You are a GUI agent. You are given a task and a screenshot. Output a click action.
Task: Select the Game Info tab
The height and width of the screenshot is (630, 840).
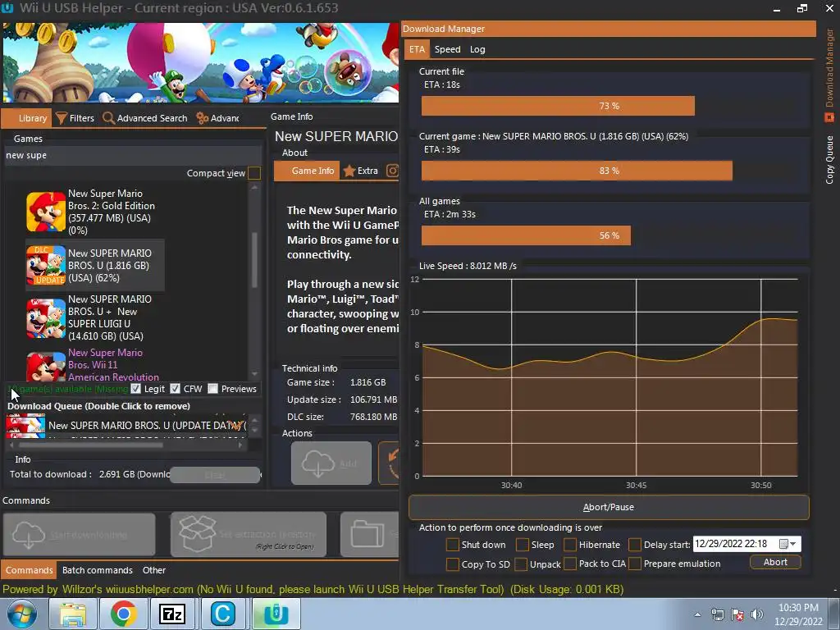pyautogui.click(x=307, y=171)
